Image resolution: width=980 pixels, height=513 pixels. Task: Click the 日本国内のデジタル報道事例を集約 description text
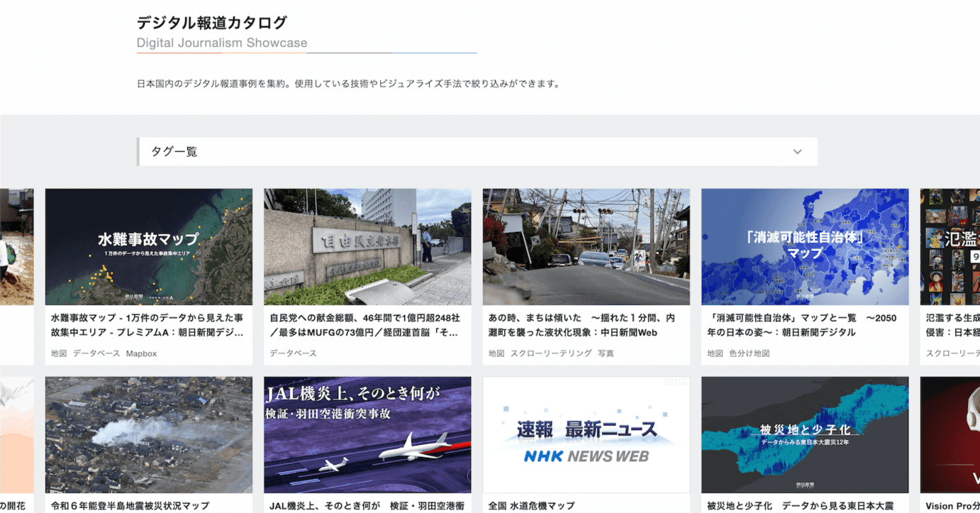click(x=348, y=84)
